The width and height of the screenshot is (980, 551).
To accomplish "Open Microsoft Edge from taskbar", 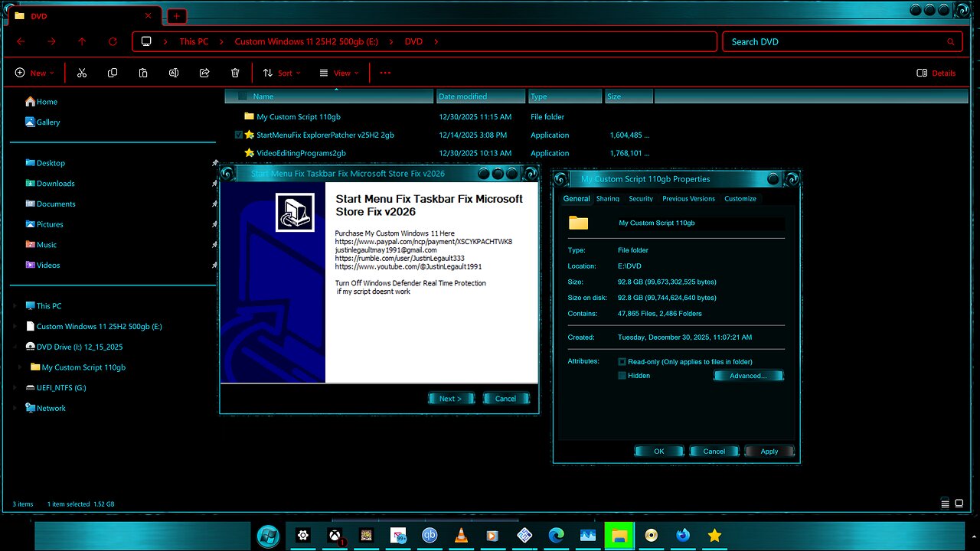I will click(x=556, y=536).
